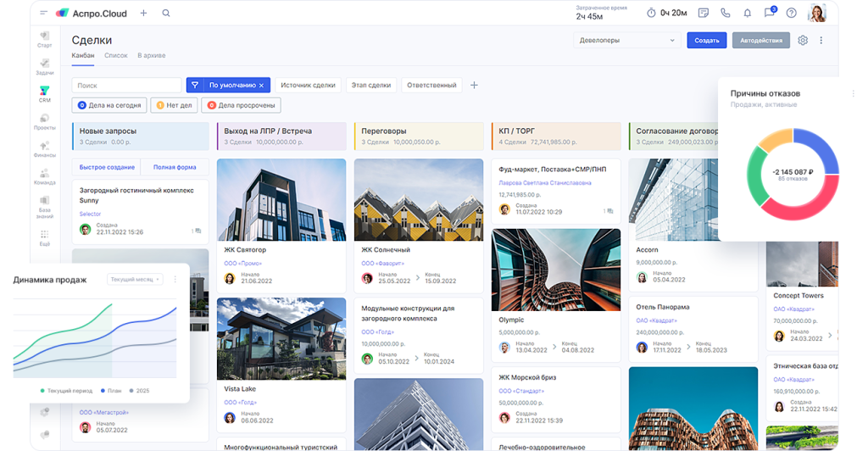Screen dimensions: 868x451
Task: Click the timer stopwatch icon
Action: pyautogui.click(x=651, y=13)
